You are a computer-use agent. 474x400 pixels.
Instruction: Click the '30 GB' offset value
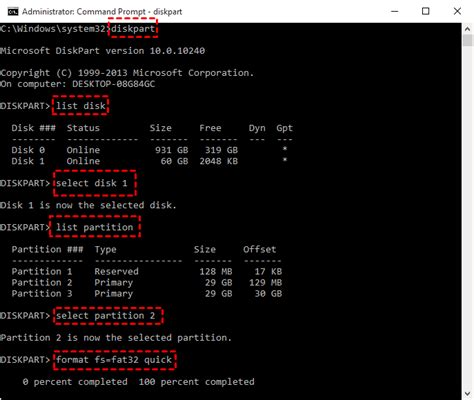(268, 293)
